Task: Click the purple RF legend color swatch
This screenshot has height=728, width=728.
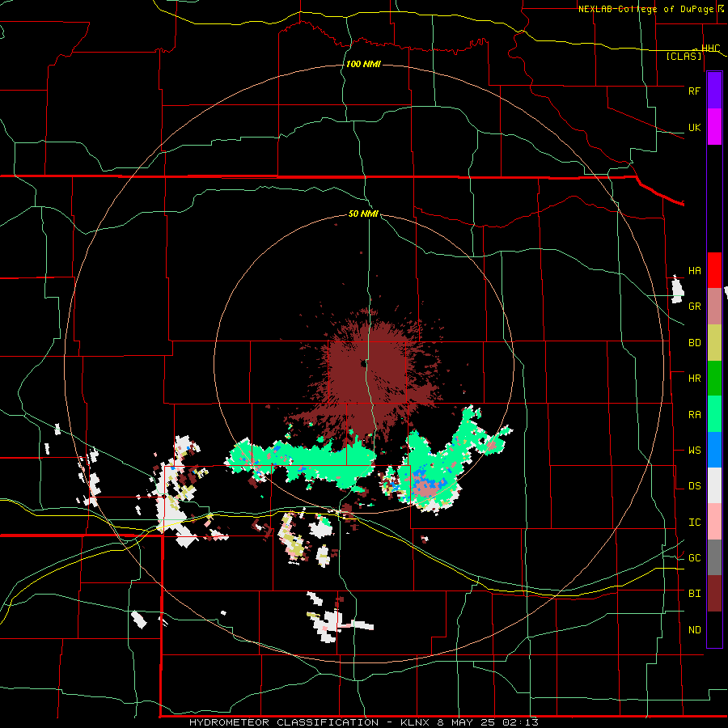Action: point(714,91)
